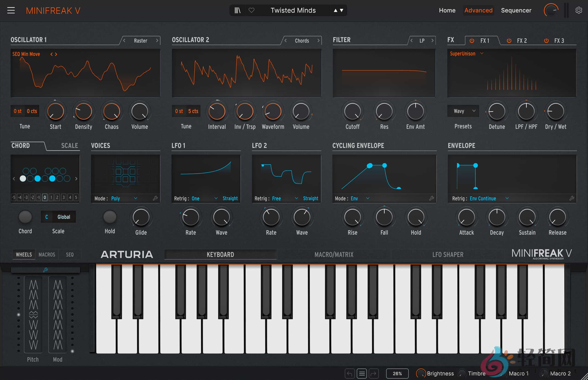Screen dimensions: 588x380
Task: Switch to the Sequencer view
Action: point(516,10)
